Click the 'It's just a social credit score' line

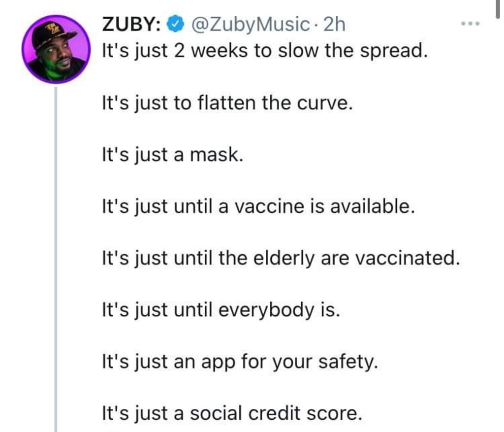coord(231,414)
